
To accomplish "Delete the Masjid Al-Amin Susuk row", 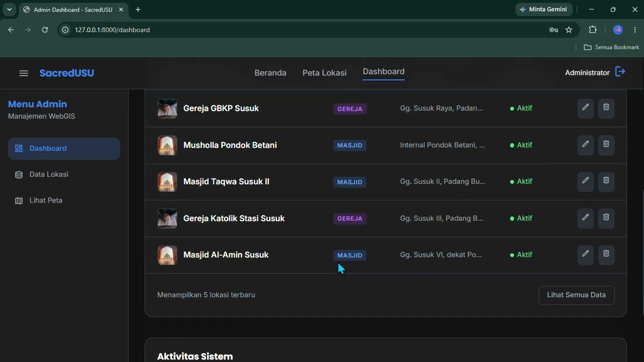I will (606, 255).
